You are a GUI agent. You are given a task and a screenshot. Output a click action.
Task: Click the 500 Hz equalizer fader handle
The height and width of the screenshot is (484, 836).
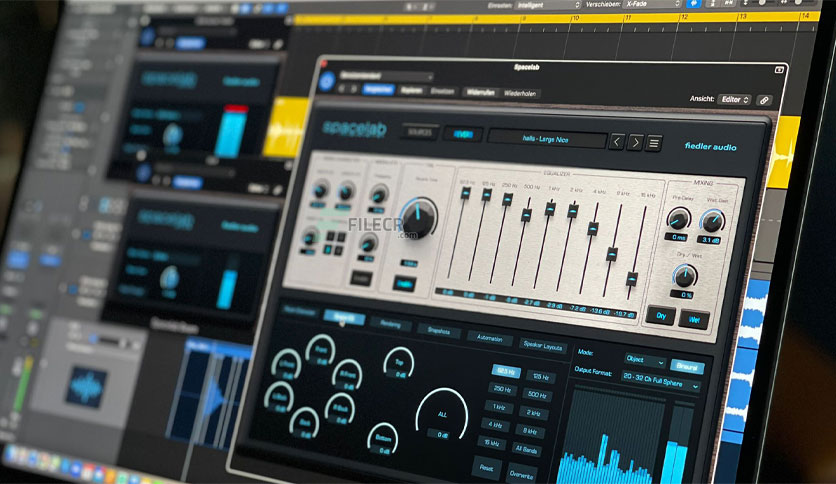pyautogui.click(x=527, y=214)
